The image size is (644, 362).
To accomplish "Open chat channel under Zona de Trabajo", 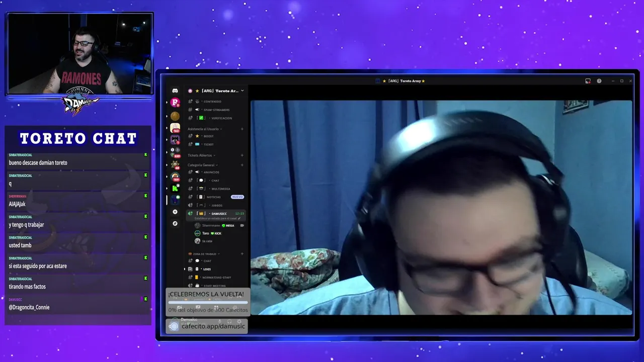I will (216, 261).
